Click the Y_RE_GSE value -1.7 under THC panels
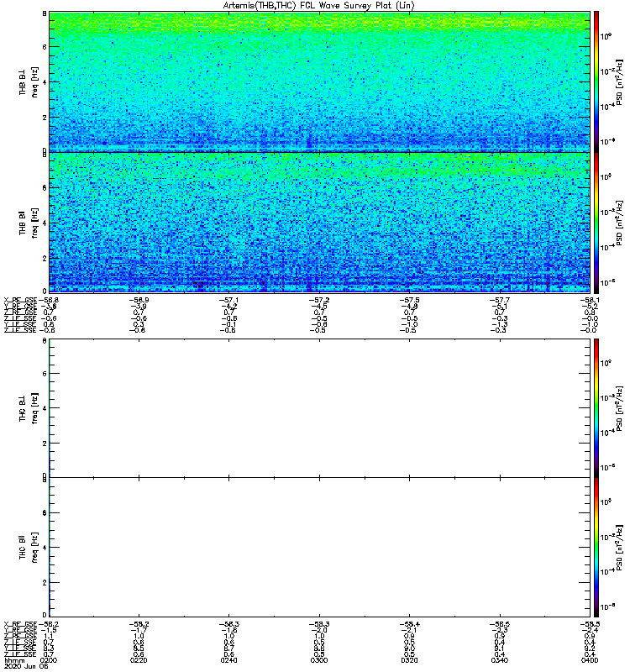Image resolution: width=630 pixels, height=672 pixels. click(139, 631)
